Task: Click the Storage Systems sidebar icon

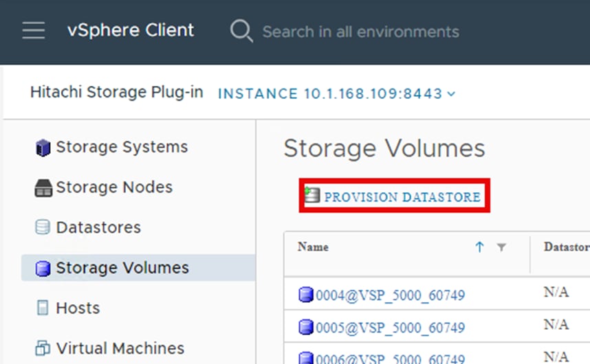Action: [43, 148]
